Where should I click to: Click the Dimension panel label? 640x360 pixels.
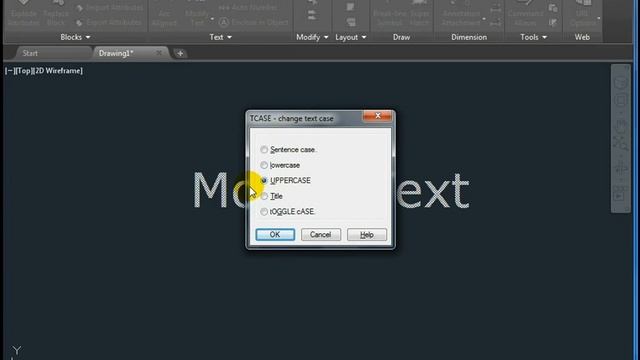click(x=469, y=37)
